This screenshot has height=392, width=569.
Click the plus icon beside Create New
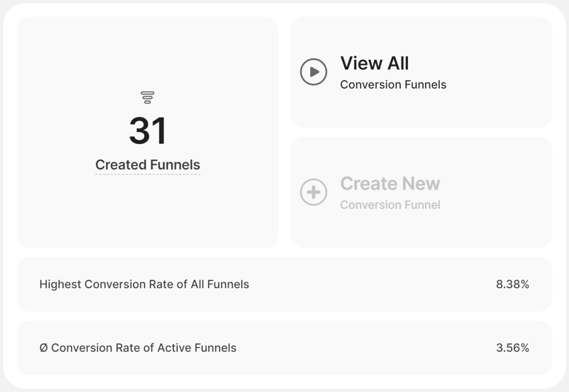[313, 192]
